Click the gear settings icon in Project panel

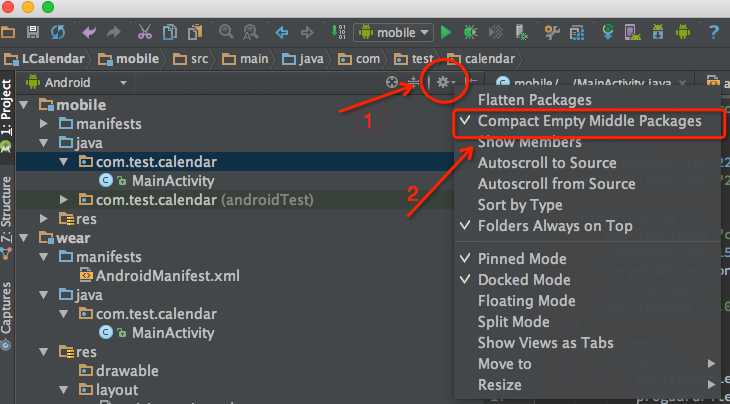pyautogui.click(x=445, y=82)
